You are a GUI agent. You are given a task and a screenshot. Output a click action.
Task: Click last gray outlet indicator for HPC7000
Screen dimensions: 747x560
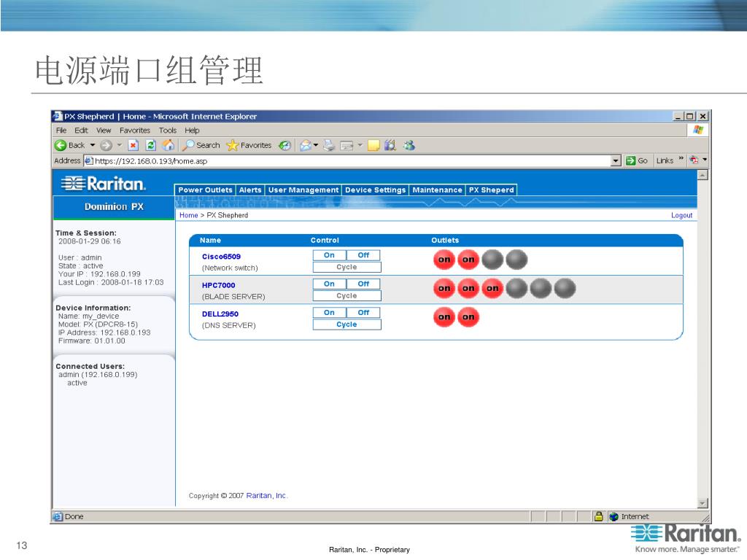coord(565,288)
